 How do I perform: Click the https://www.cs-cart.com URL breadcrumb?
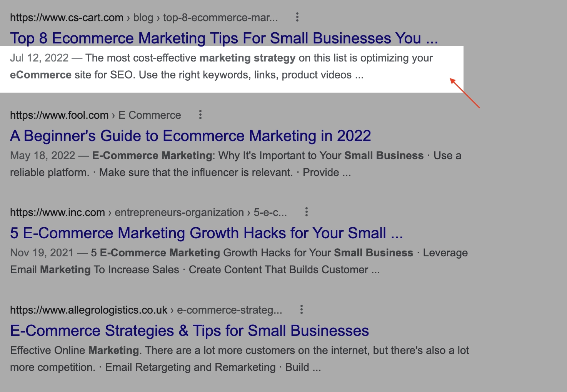pyautogui.click(x=67, y=18)
